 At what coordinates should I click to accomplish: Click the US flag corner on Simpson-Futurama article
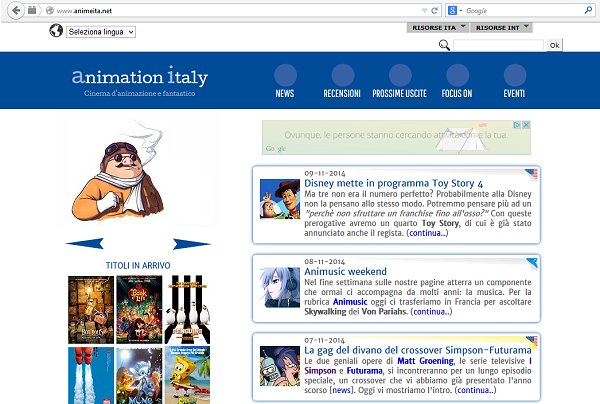[532, 340]
